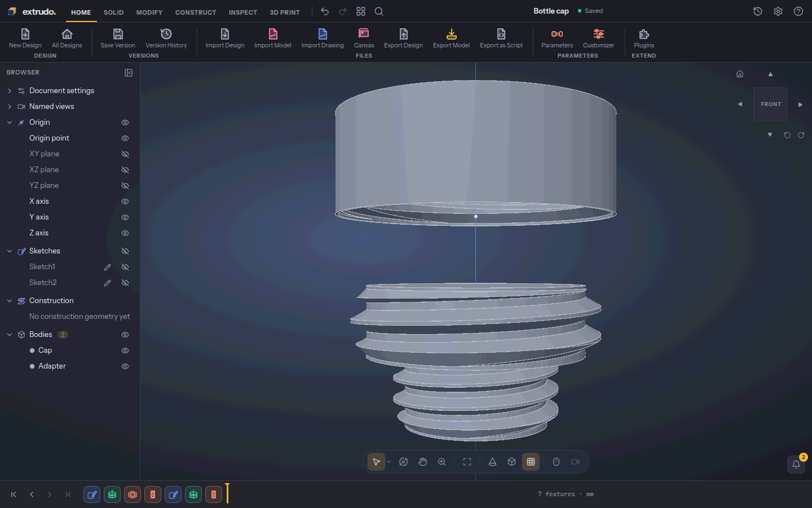Collapse the Origin tree node
812x508 pixels.
click(x=10, y=122)
